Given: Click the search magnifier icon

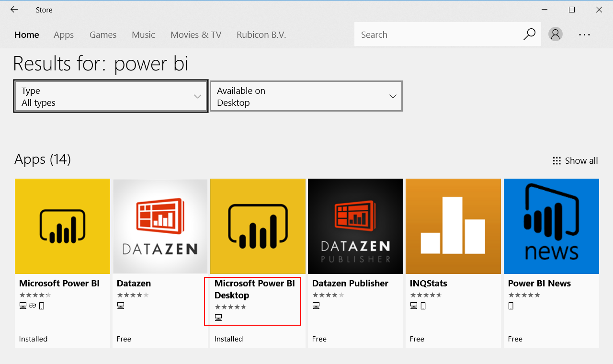Looking at the screenshot, I should (x=529, y=34).
